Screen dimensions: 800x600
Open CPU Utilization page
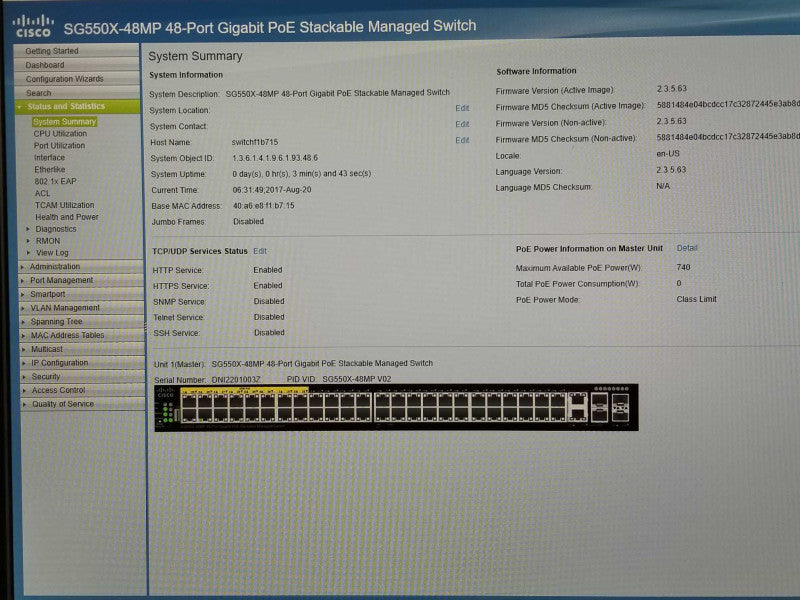60,134
